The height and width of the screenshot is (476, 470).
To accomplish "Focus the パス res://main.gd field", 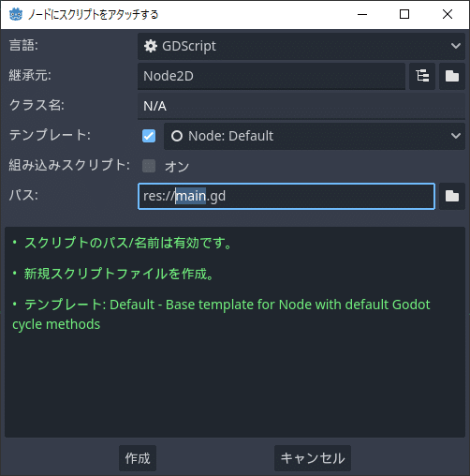I will [x=286, y=196].
